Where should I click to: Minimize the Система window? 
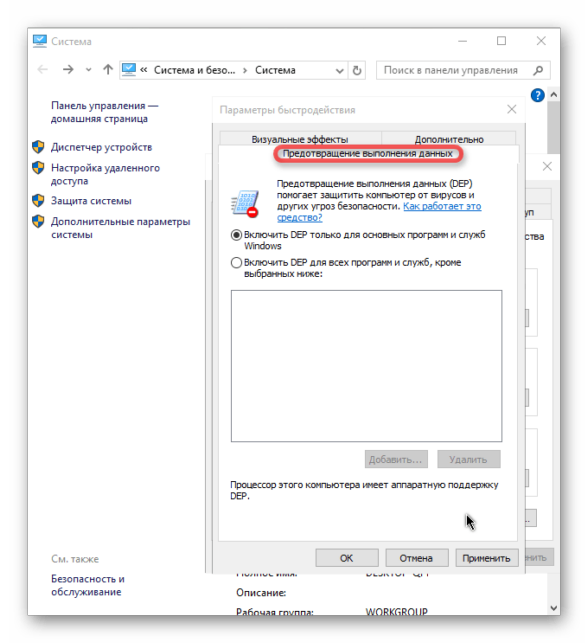point(463,41)
